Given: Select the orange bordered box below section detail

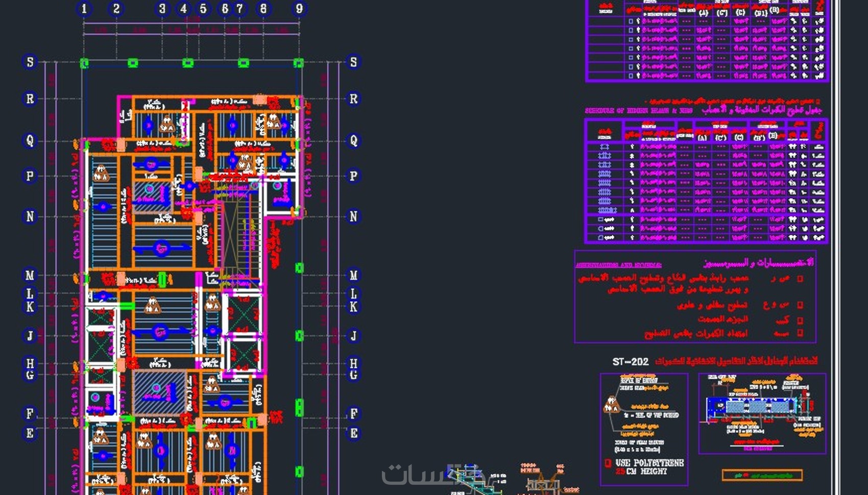Looking at the screenshot, I should click(x=762, y=475).
